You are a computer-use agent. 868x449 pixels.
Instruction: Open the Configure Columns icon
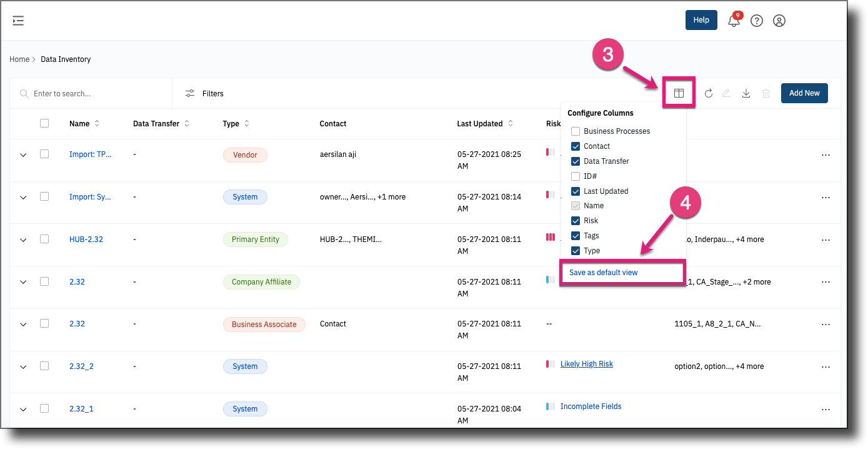[x=679, y=93]
